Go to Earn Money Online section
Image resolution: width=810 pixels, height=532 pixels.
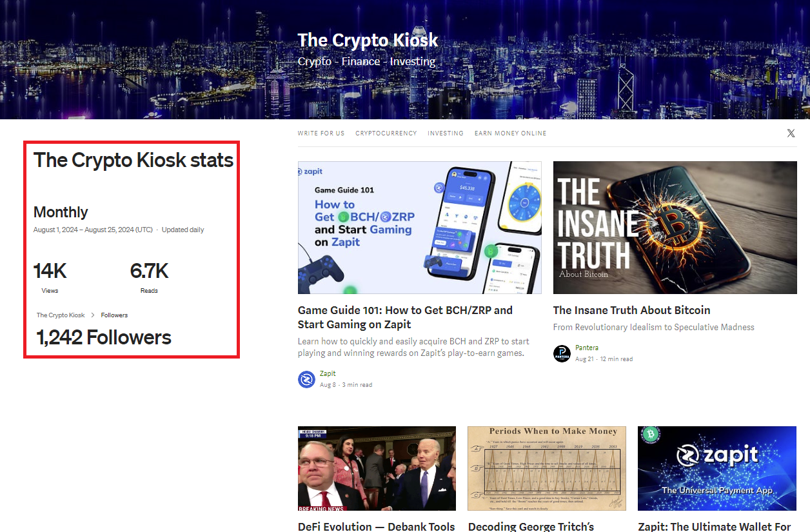[510, 133]
